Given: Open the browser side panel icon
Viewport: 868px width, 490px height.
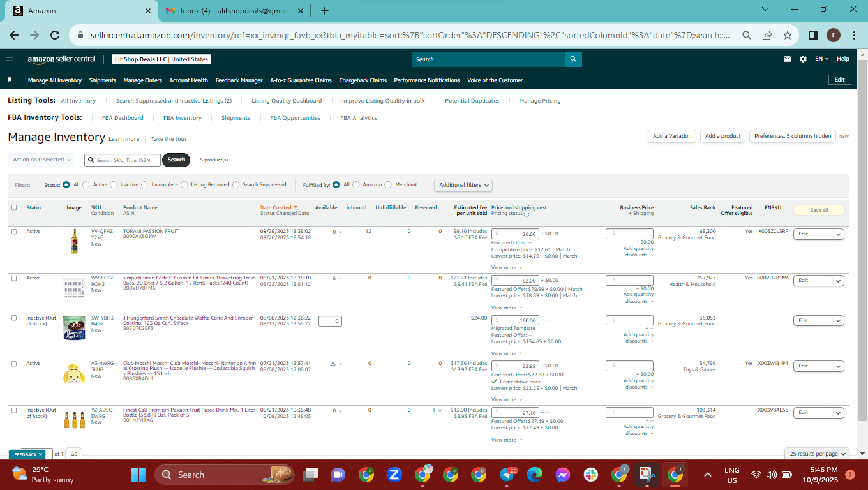Looking at the screenshot, I should [x=813, y=36].
